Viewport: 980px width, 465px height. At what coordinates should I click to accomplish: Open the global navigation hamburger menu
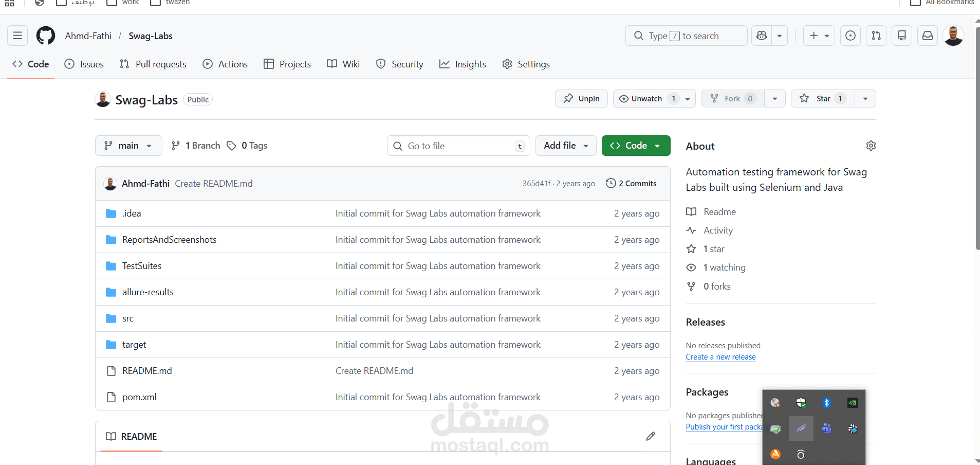[16, 35]
